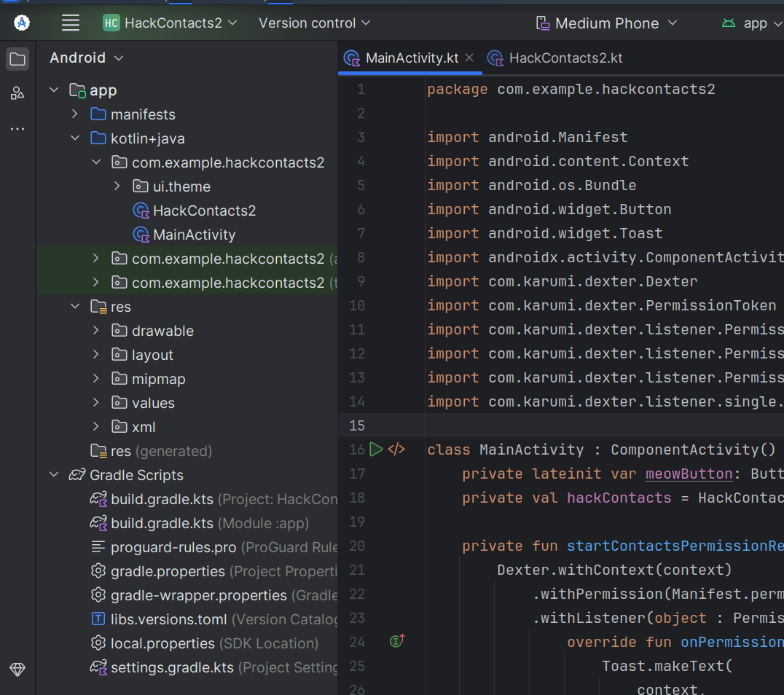This screenshot has width=784, height=695.
Task: Show more tool windows ellipsis
Action: click(x=17, y=128)
